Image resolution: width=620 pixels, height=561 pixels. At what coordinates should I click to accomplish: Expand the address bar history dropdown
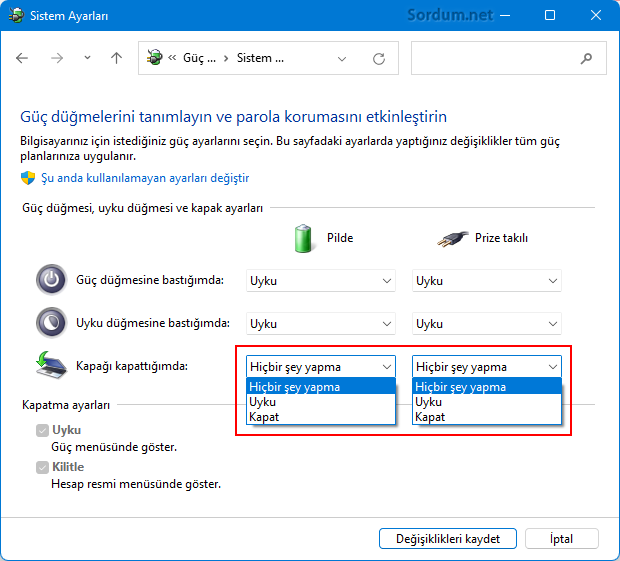pyautogui.click(x=342, y=59)
